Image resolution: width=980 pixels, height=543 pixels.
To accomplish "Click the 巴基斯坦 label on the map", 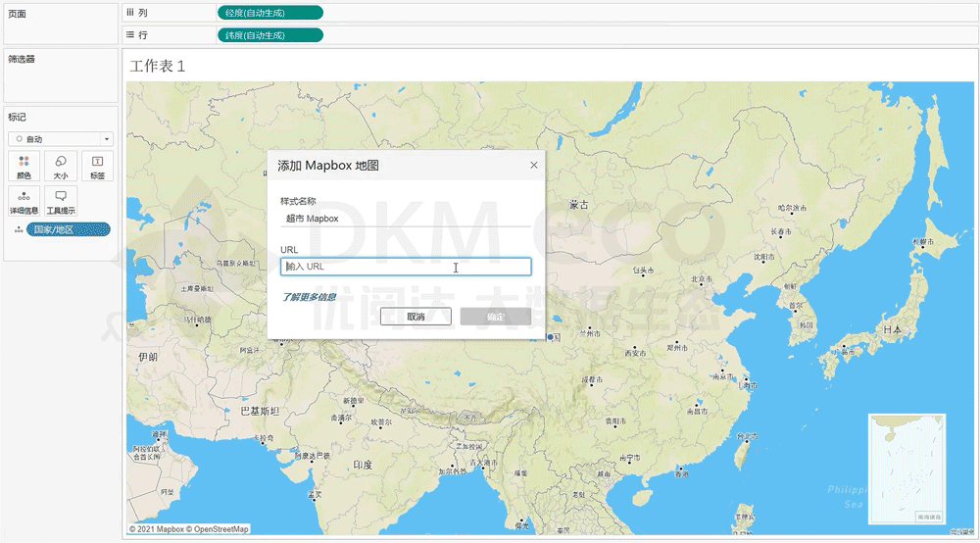I will point(260,411).
